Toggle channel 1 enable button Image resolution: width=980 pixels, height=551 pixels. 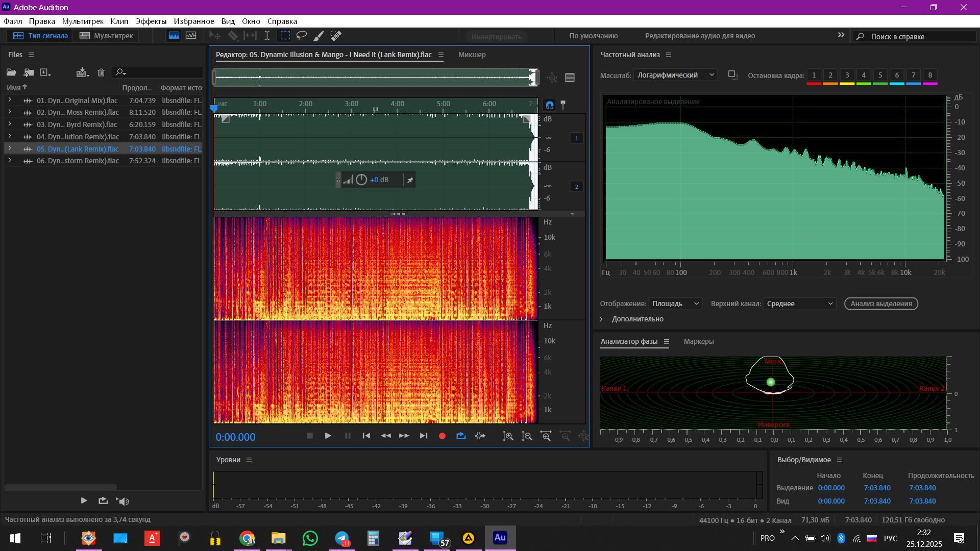pyautogui.click(x=577, y=138)
